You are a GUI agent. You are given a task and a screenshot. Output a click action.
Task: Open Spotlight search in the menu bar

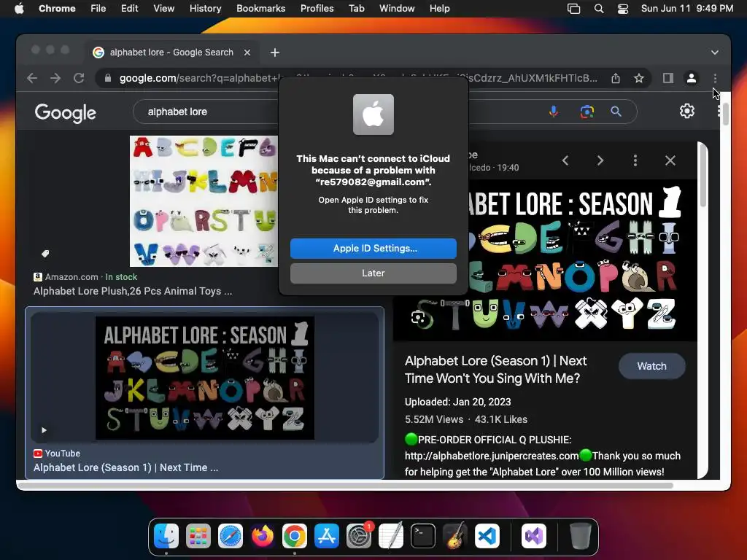click(599, 9)
